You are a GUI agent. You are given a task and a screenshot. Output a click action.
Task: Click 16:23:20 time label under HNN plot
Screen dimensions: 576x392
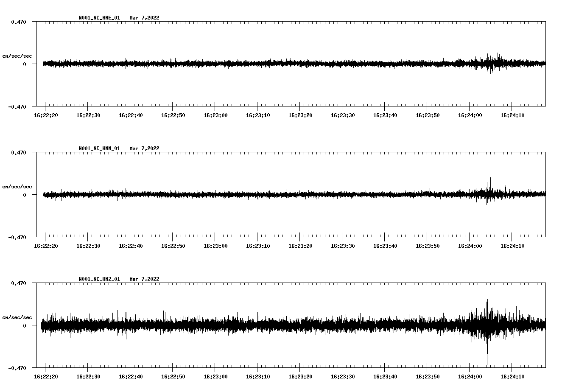point(300,246)
